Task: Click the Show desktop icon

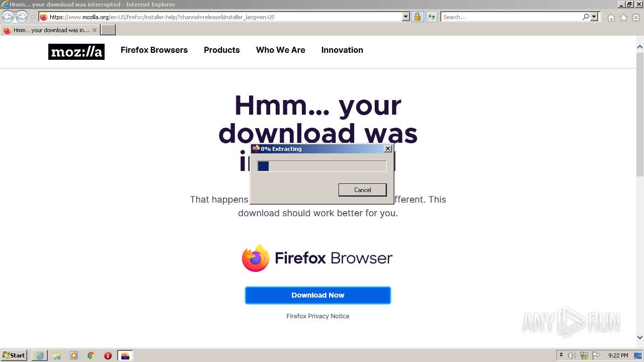Action: tap(638, 355)
